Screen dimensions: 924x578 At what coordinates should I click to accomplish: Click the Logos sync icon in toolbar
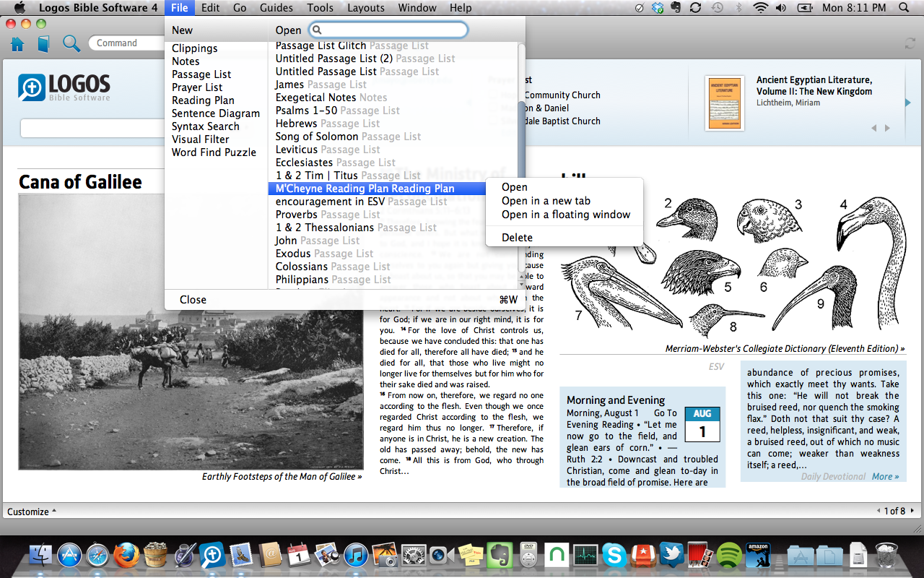pos(910,43)
